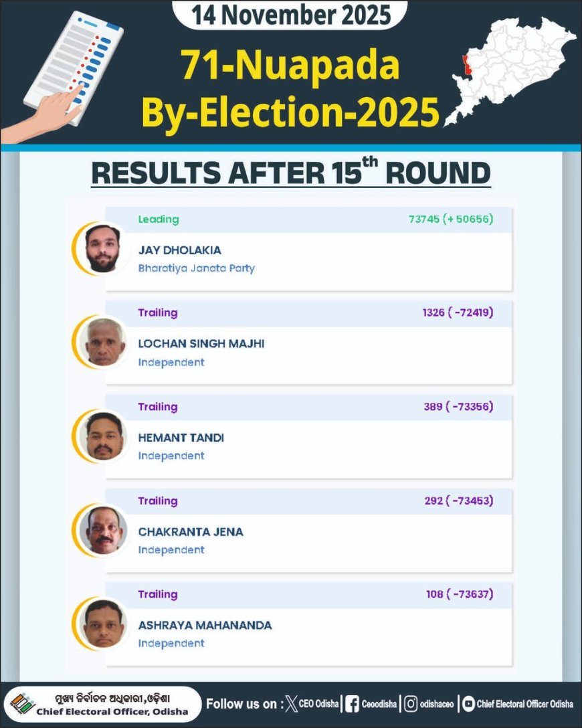This screenshot has width=582, height=728.
Task: Open Ashraya Mahananda's candidate photo
Action: coord(102,624)
